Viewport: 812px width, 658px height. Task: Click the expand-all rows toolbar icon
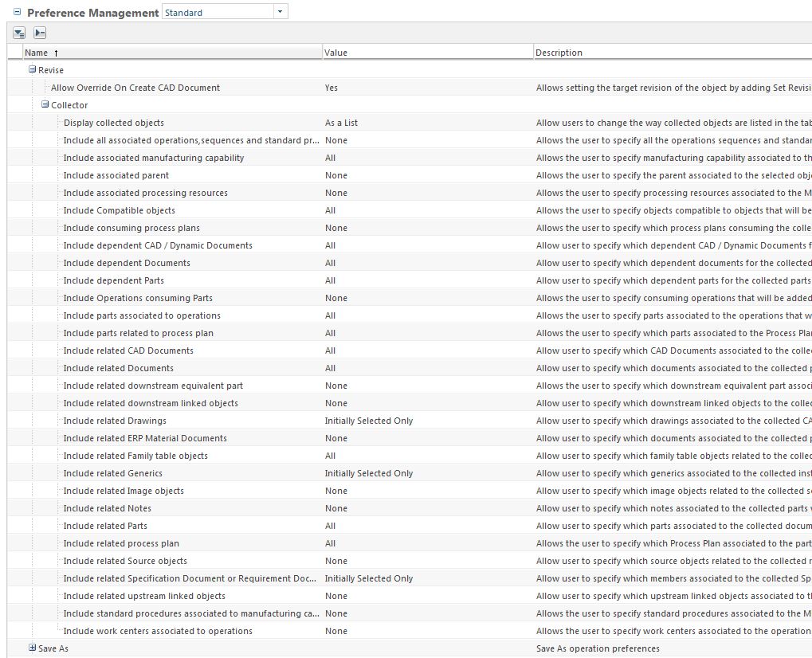(x=19, y=33)
